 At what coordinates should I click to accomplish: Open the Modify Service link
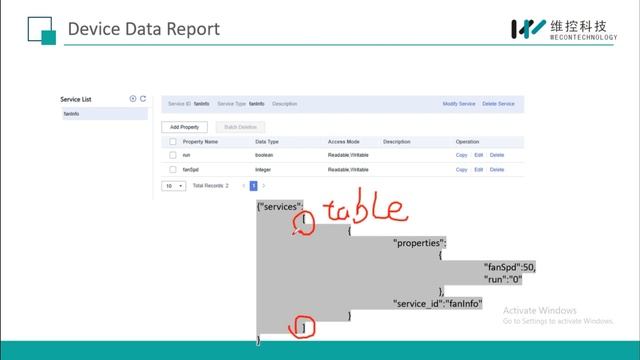(459, 104)
